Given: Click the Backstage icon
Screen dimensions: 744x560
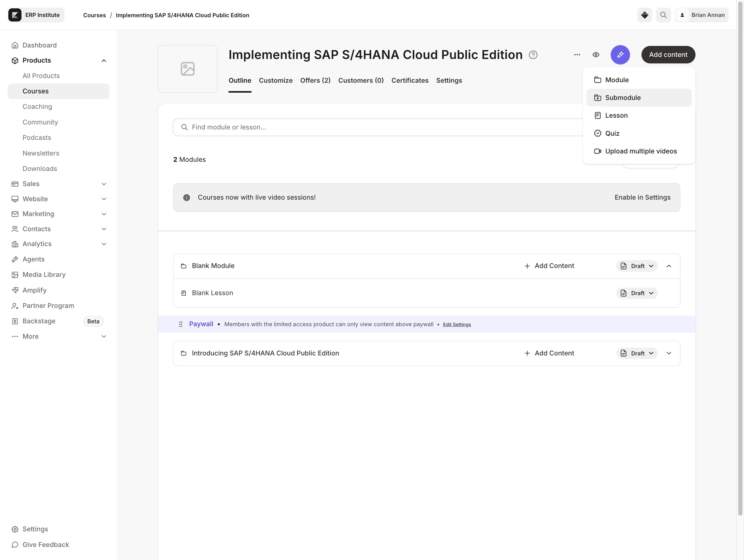Looking at the screenshot, I should 15,321.
